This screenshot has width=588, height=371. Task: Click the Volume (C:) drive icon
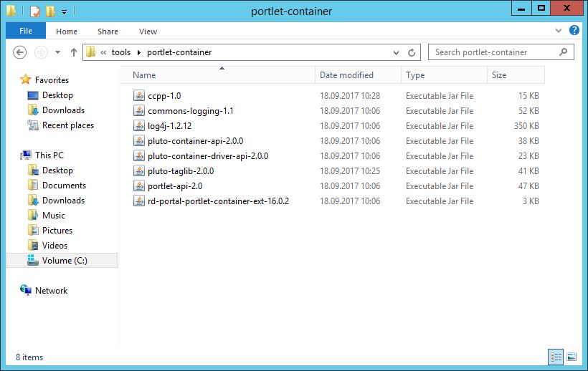click(33, 260)
